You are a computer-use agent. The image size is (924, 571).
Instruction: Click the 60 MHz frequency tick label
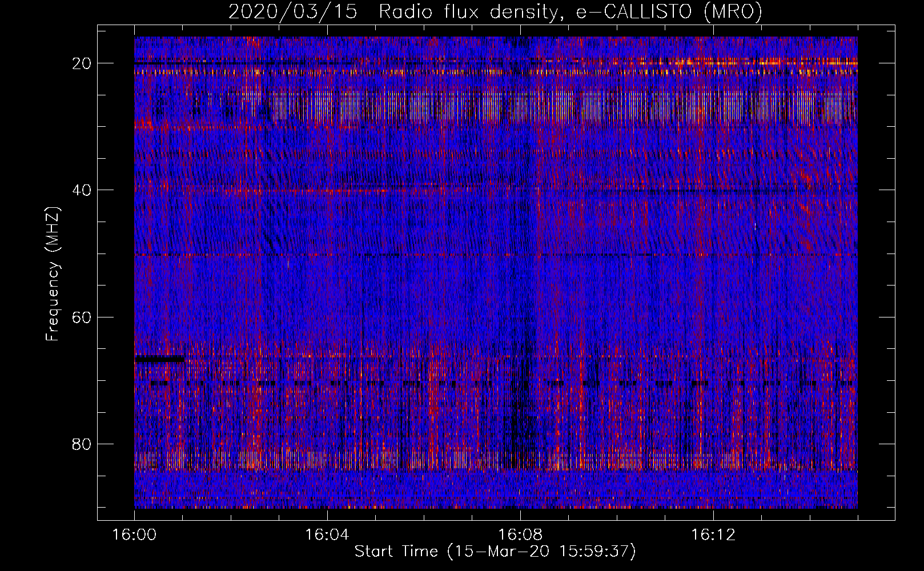click(82, 317)
